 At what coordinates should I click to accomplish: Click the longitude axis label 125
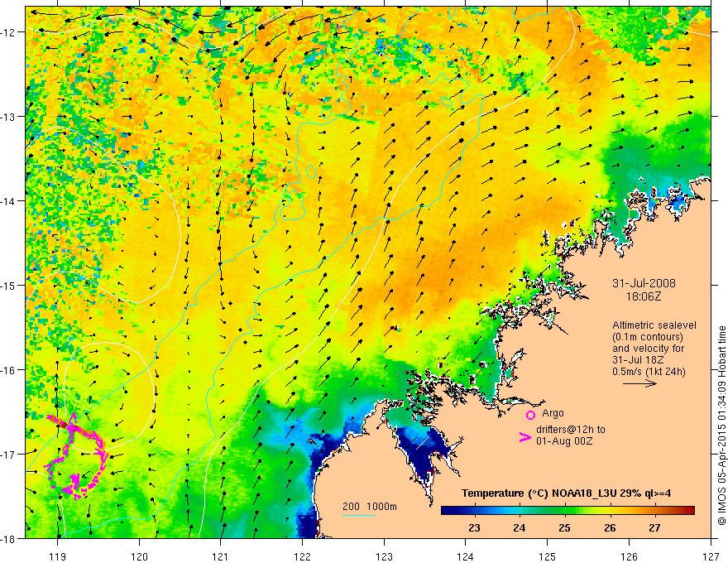click(x=548, y=556)
